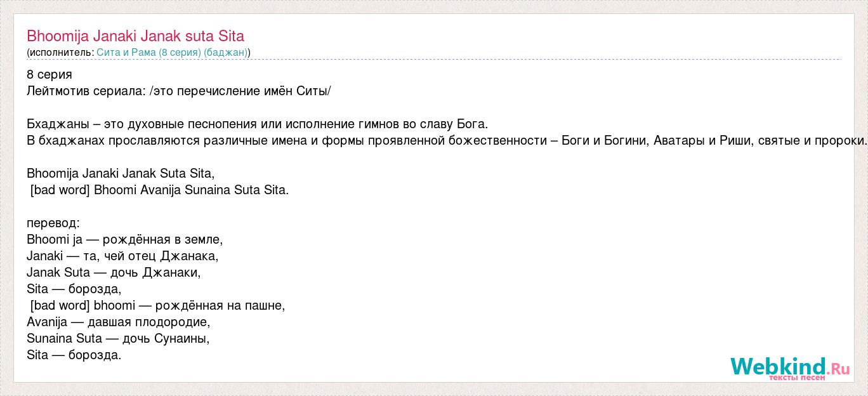This screenshot has height=396, width=868.
Task: Click the 'перевод:' heading
Action: [53, 223]
